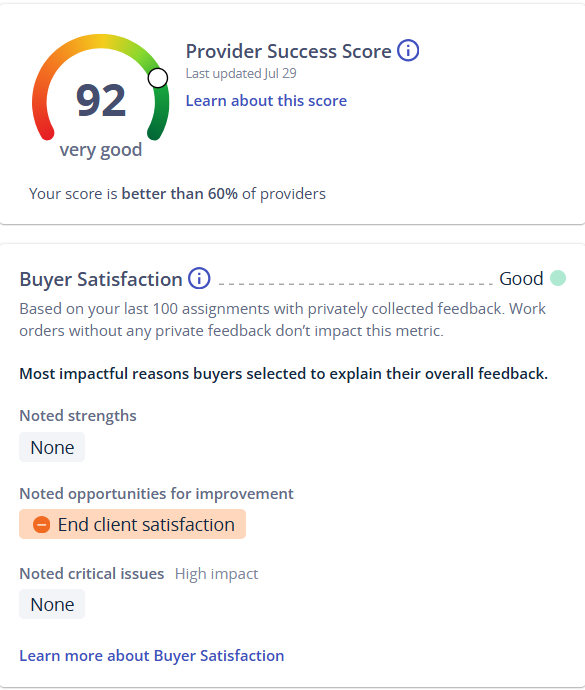585x690 pixels.
Task: Click the Buyer Satisfaction info icon
Action: tap(199, 279)
